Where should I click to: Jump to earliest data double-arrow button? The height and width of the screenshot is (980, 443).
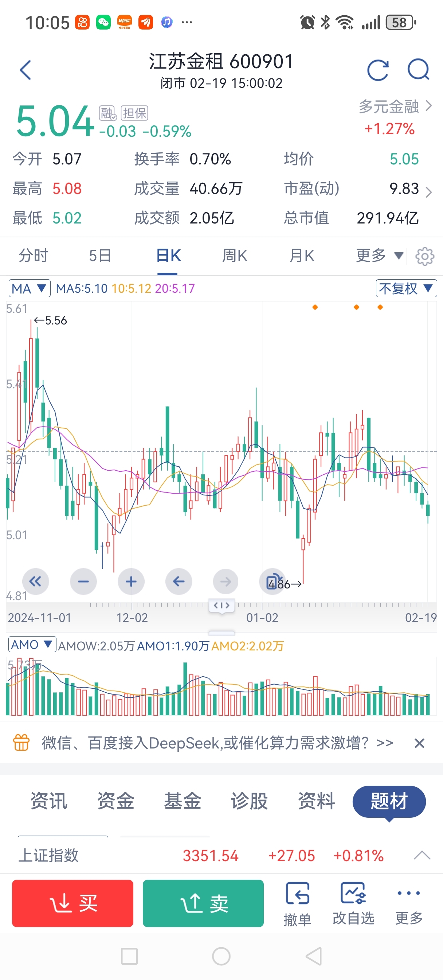(35, 581)
